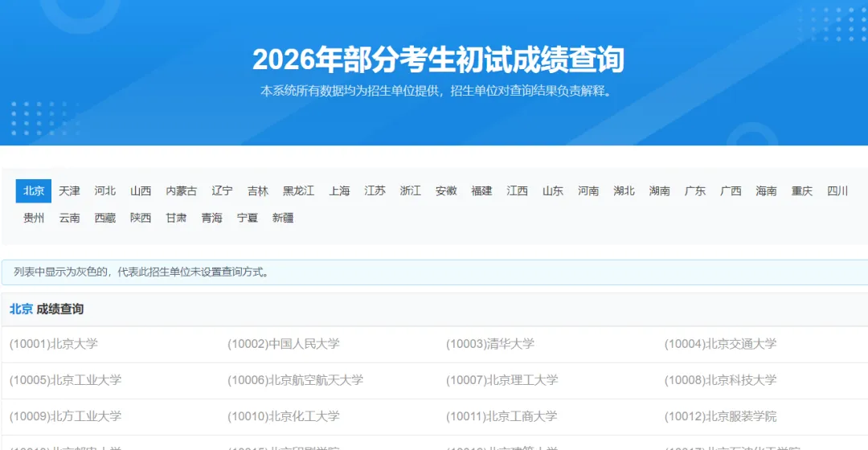
Task: Select the 海南 tab
Action: pos(766,191)
